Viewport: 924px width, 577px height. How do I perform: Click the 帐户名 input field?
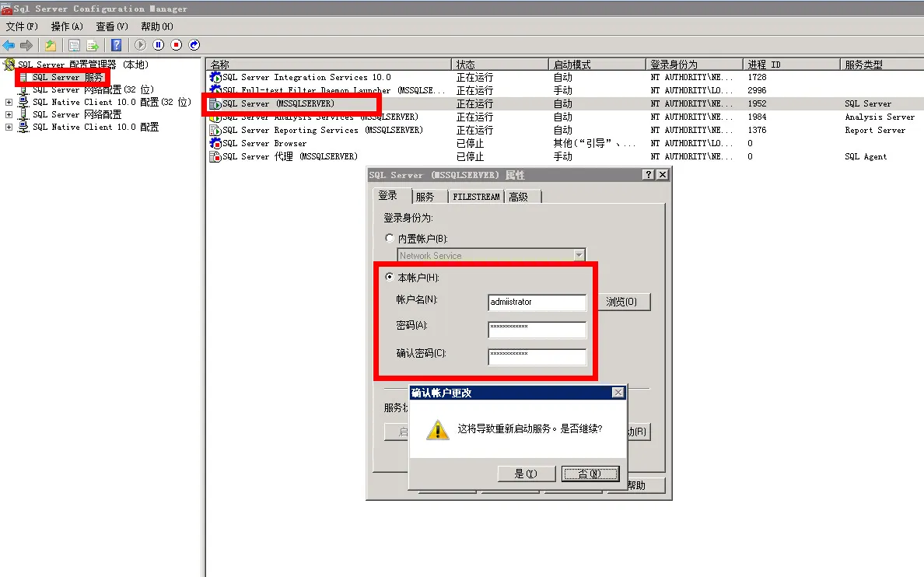click(x=537, y=302)
